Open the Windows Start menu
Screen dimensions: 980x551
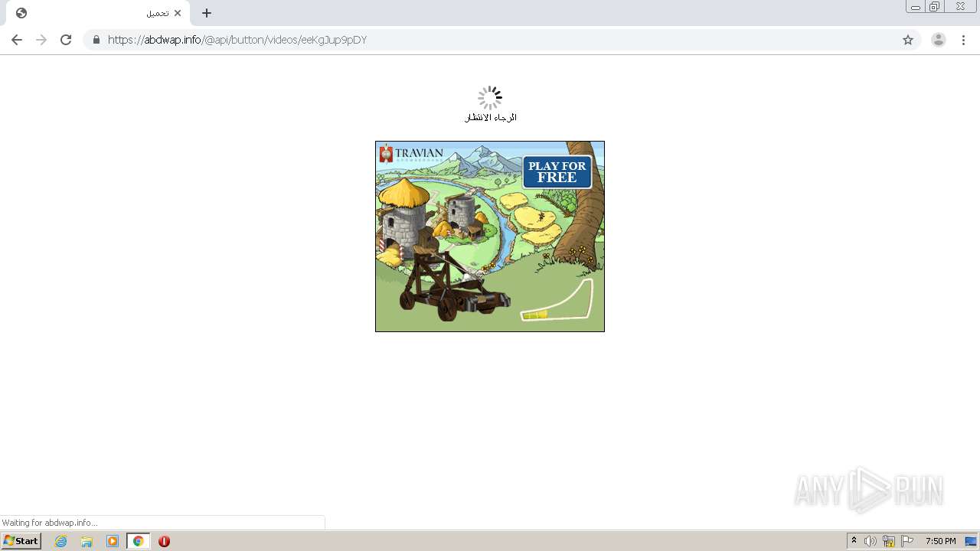(21, 541)
